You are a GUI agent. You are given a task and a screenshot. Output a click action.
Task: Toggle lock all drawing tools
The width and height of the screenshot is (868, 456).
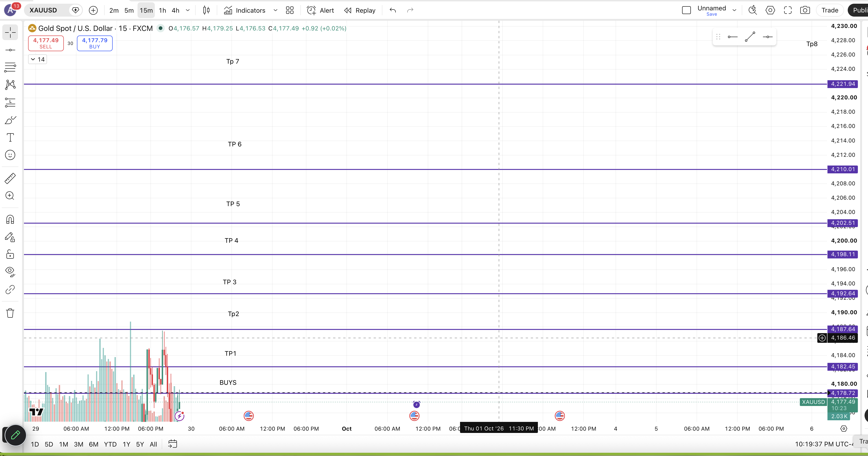pyautogui.click(x=10, y=254)
